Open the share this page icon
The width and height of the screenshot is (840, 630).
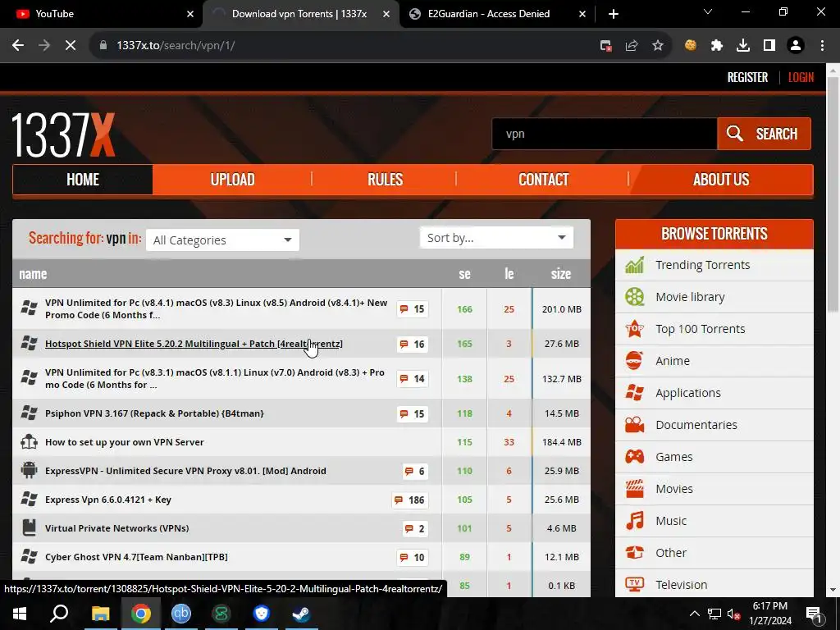632,46
